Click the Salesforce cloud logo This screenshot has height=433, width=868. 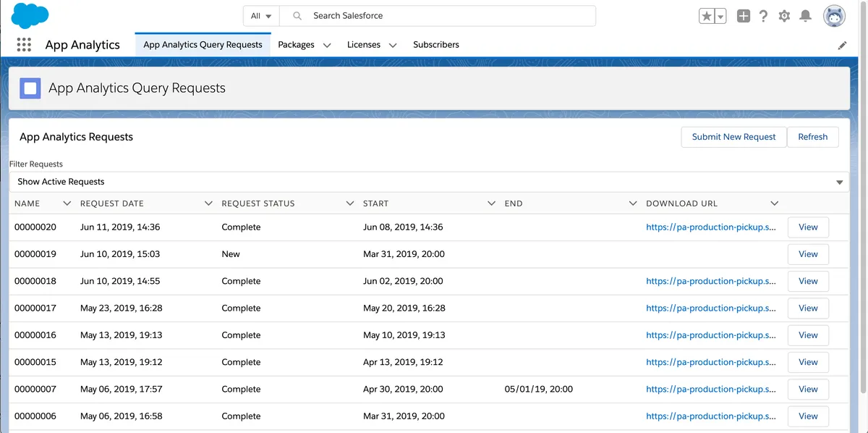[30, 15]
